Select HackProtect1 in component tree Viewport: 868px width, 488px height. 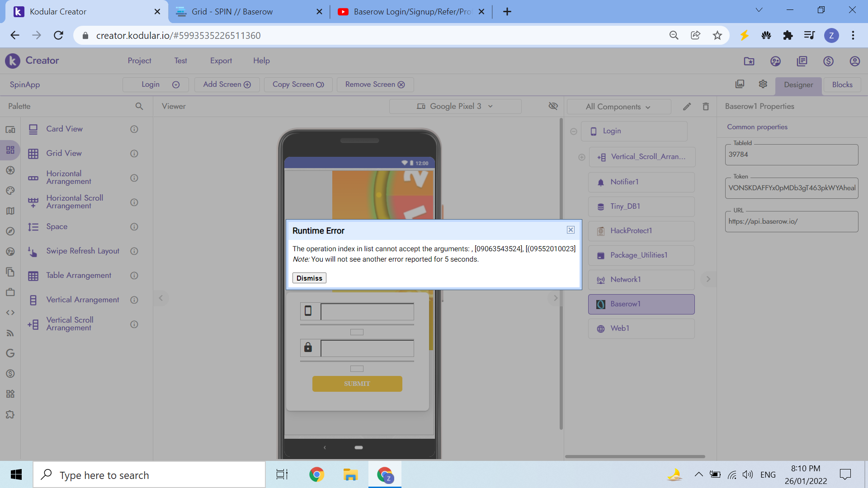click(641, 231)
